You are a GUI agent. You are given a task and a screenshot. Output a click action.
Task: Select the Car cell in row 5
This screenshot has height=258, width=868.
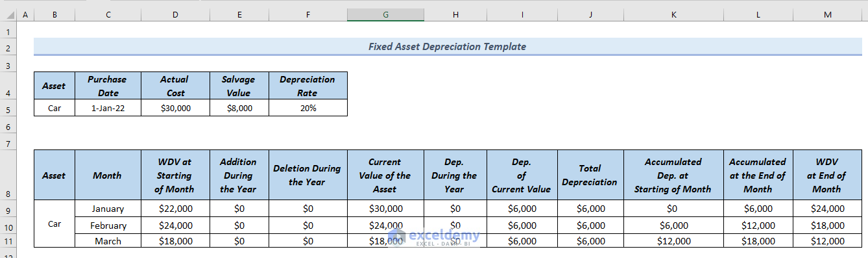54,109
